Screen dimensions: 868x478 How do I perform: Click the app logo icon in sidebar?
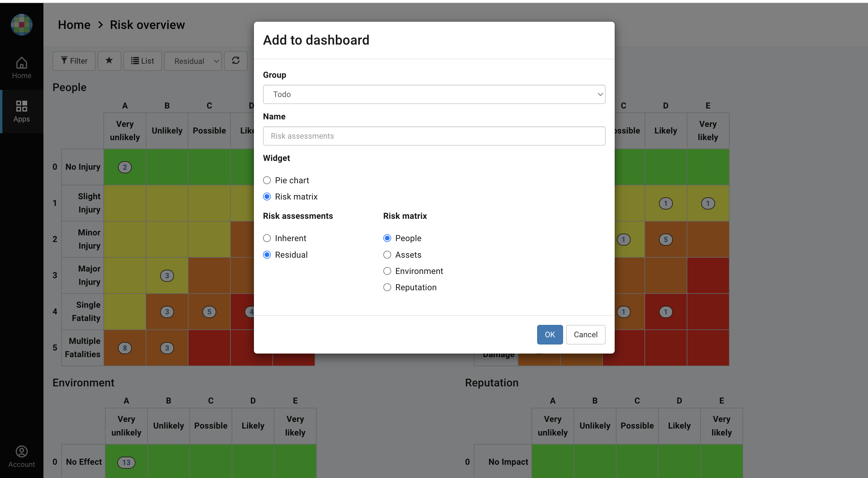[22, 25]
